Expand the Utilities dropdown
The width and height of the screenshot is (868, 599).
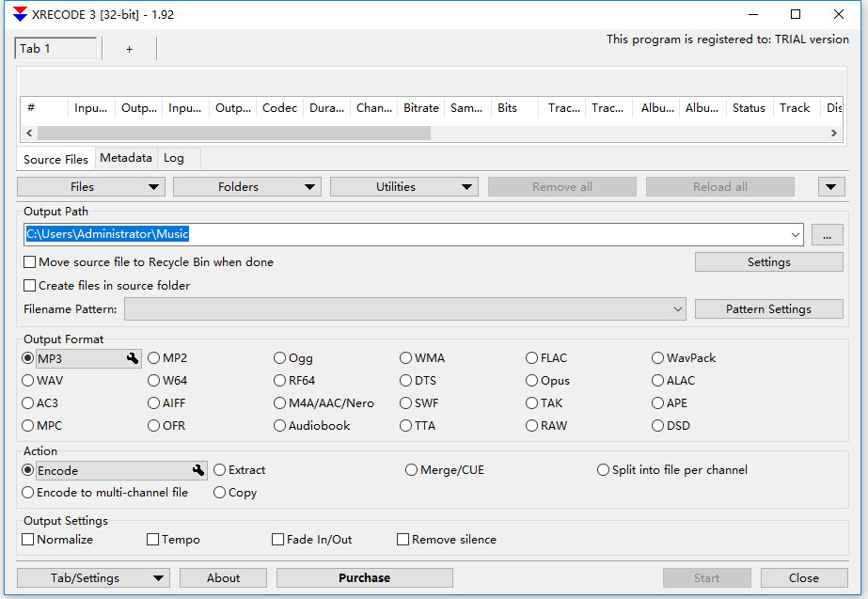[404, 187]
